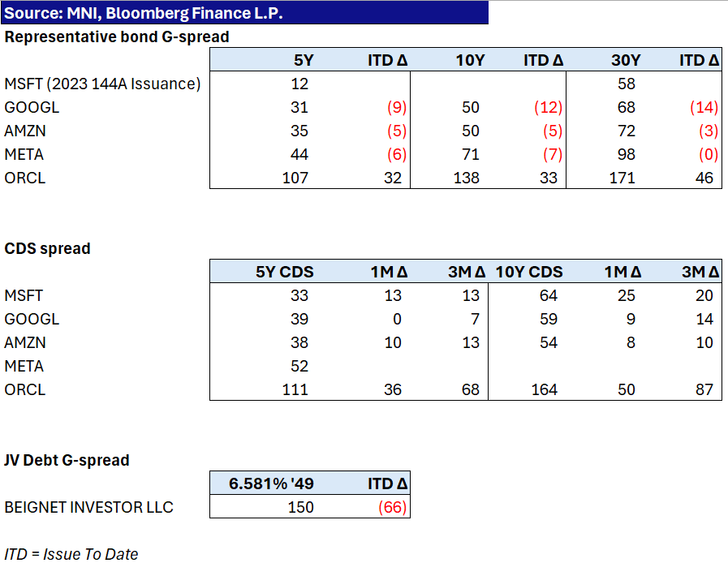Viewport: 728px width, 563px height.
Task: Select GOOGL 30Y G-spread value 68
Action: (x=627, y=108)
